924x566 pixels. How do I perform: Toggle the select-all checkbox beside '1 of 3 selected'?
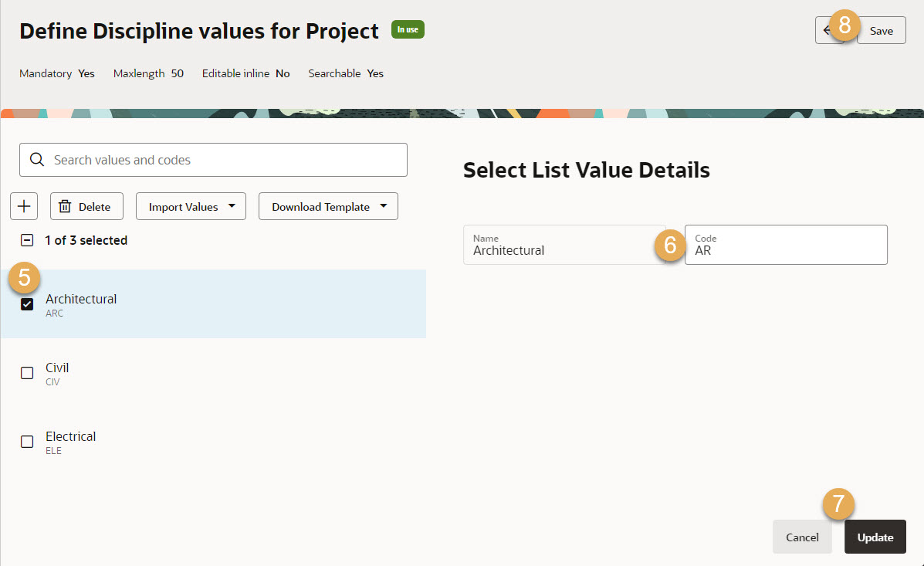coord(27,240)
